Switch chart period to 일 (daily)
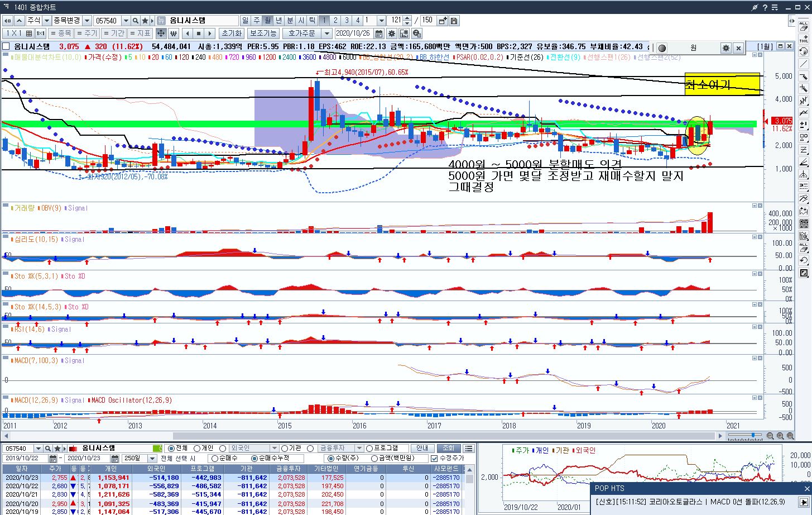The width and height of the screenshot is (812, 515). tap(245, 21)
